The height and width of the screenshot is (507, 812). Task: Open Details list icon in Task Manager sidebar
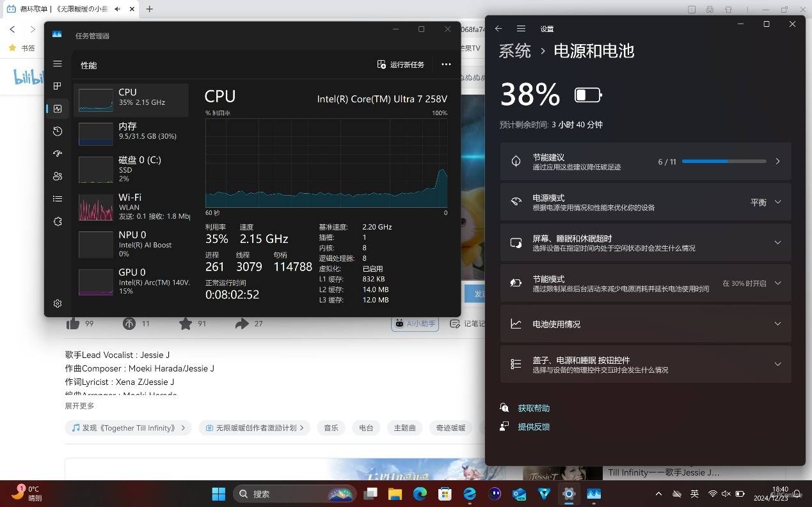click(58, 199)
